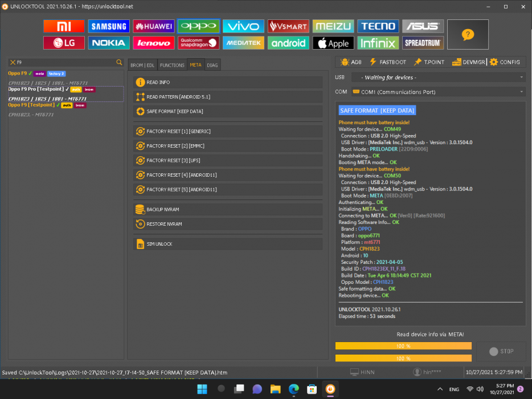
Task: Select the Lenovo brand logo
Action: pos(153,43)
